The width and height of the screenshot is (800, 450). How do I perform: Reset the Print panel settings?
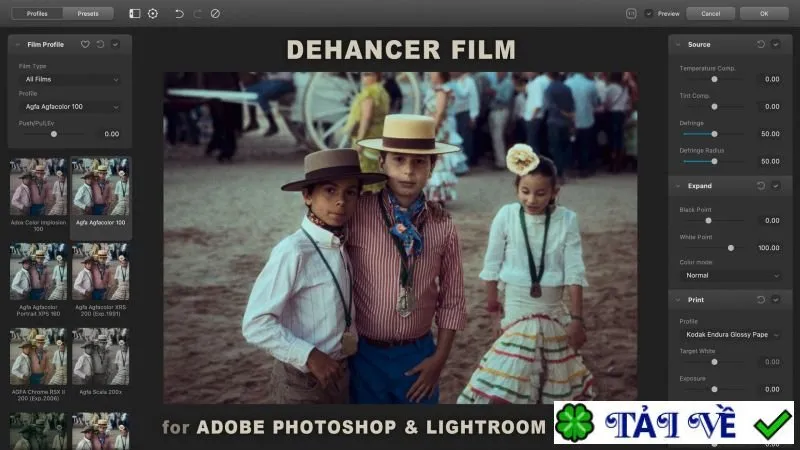[x=761, y=299]
